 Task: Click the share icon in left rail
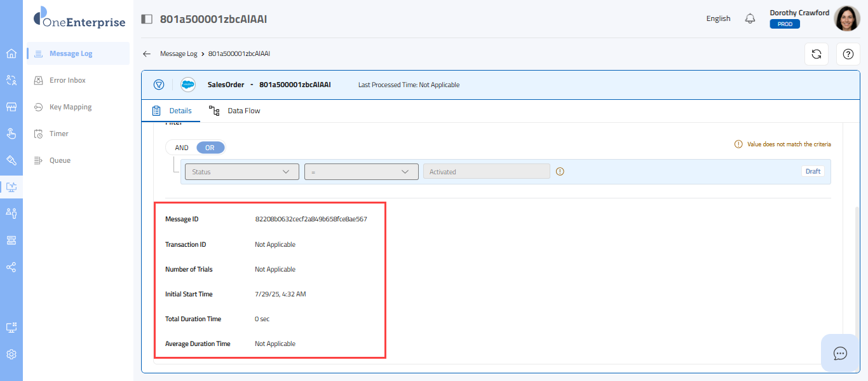point(11,267)
